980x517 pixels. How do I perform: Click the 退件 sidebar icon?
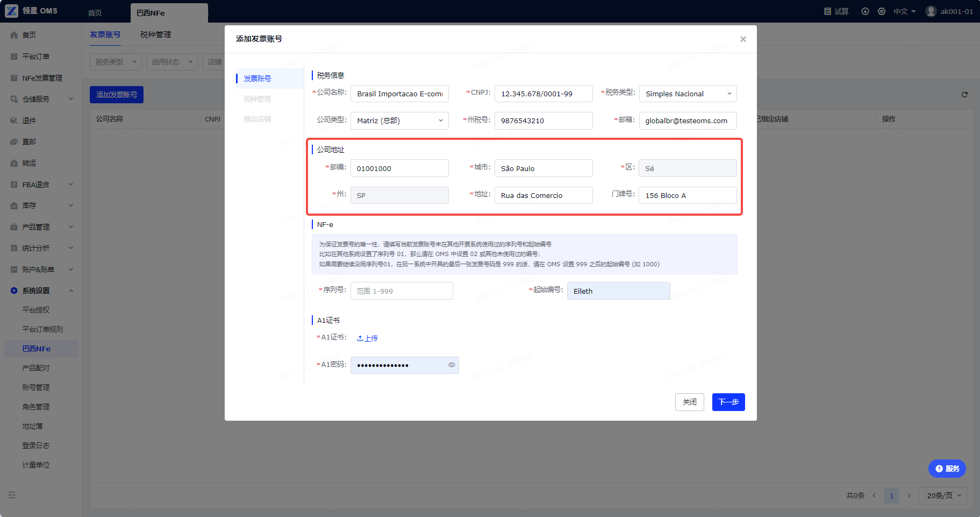14,121
